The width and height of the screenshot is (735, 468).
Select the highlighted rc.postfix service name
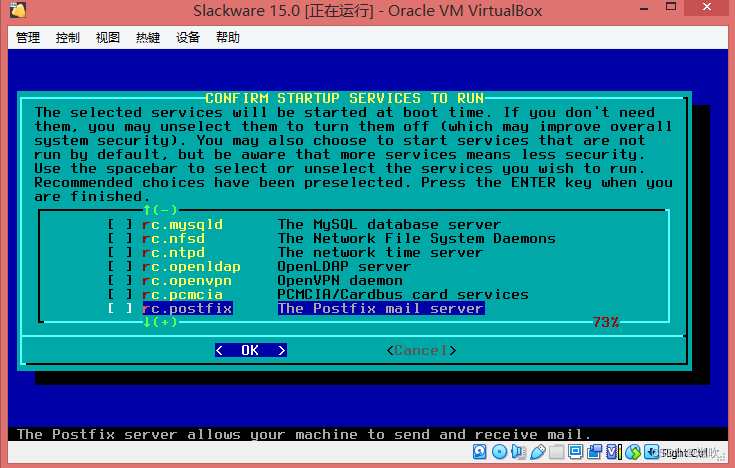pos(188,309)
